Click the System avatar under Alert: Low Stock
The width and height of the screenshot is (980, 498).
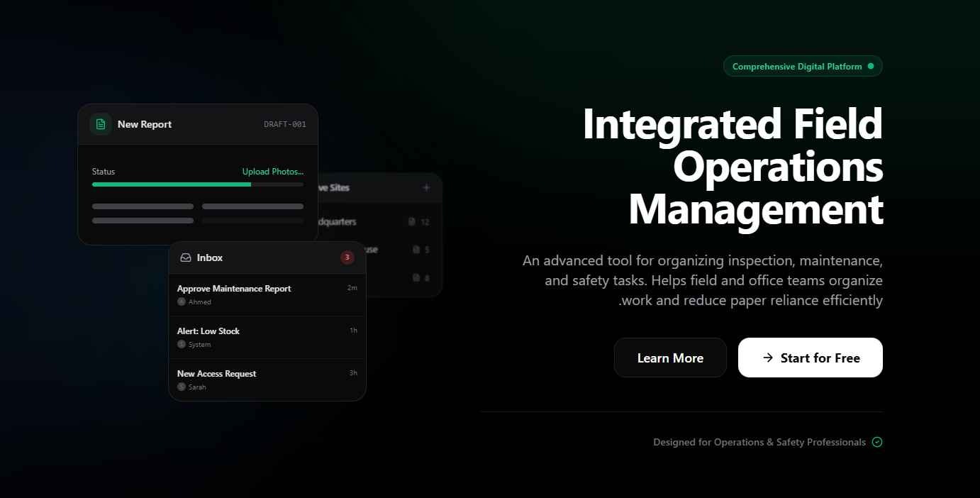point(182,344)
